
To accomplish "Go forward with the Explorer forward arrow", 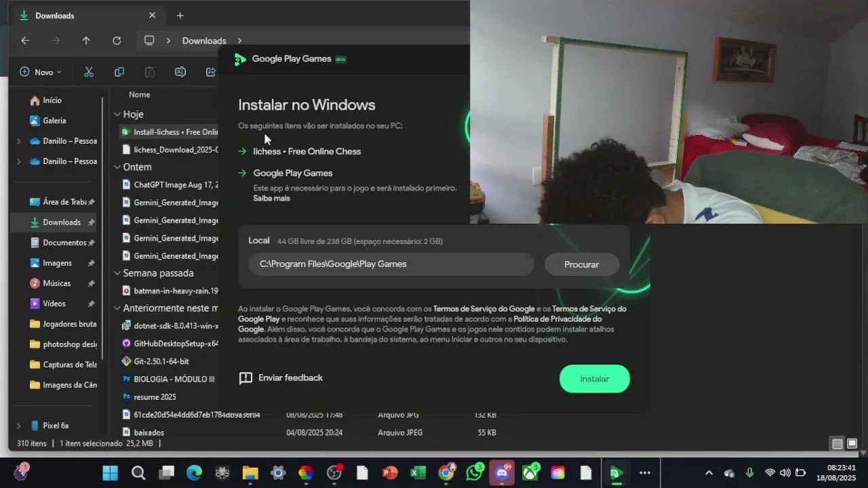I will [56, 41].
